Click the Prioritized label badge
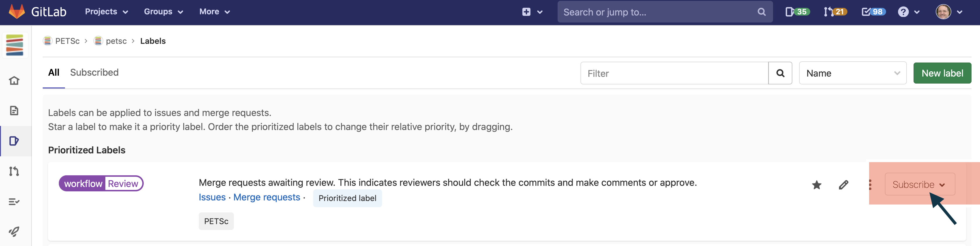Viewport: 980px width, 246px height. (347, 198)
